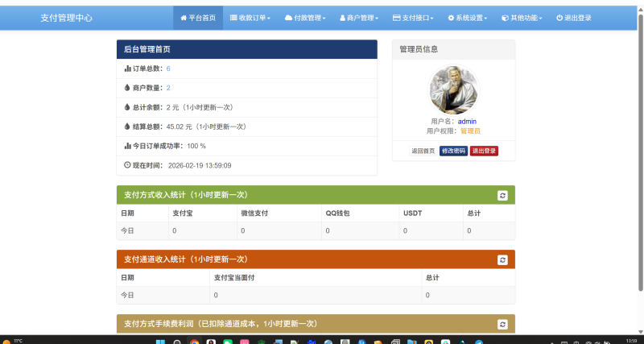Expand the 付款管理 dropdown menu
The image size is (644, 344).
pyautogui.click(x=305, y=18)
